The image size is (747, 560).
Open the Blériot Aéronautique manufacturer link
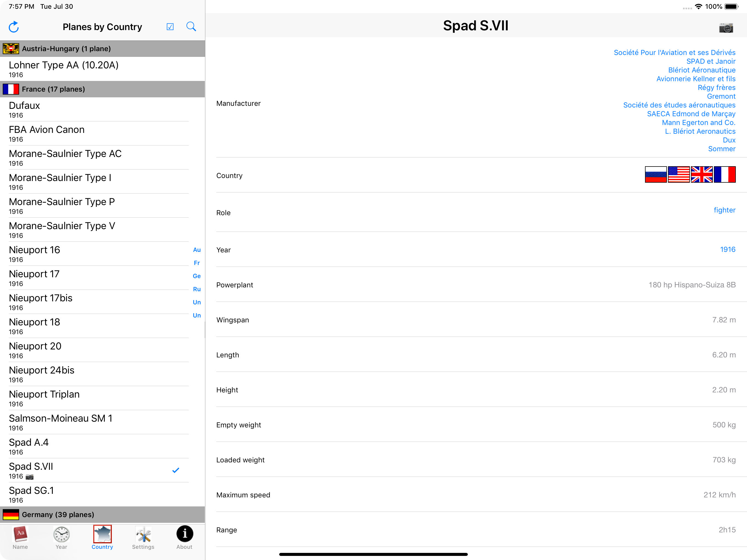(x=702, y=70)
